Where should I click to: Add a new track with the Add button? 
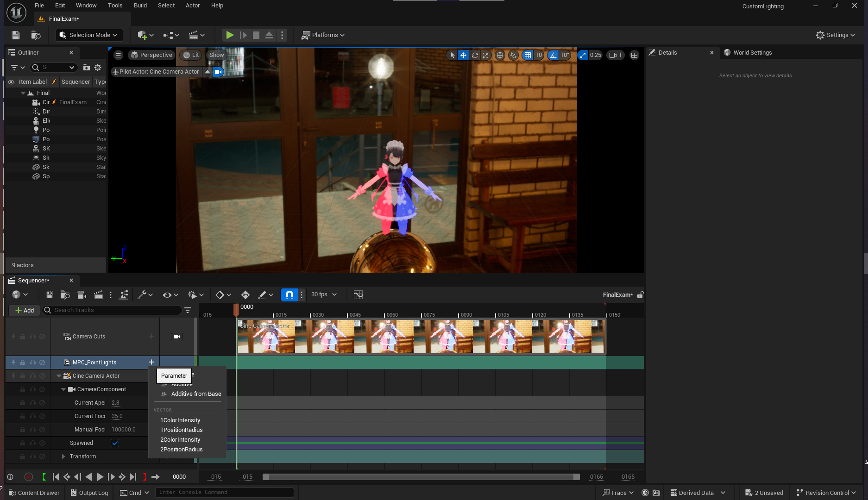click(25, 310)
